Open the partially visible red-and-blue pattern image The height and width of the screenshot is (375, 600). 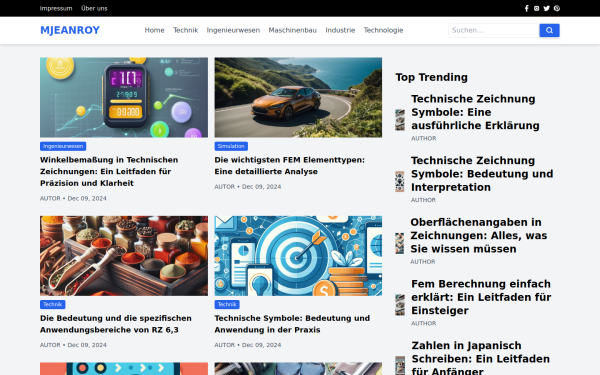click(x=124, y=369)
